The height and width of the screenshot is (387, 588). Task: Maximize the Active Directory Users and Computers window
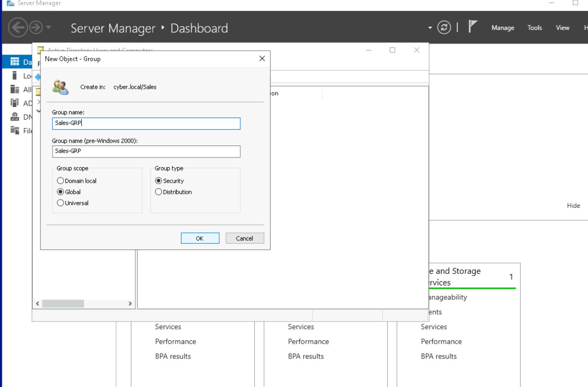tap(392, 50)
